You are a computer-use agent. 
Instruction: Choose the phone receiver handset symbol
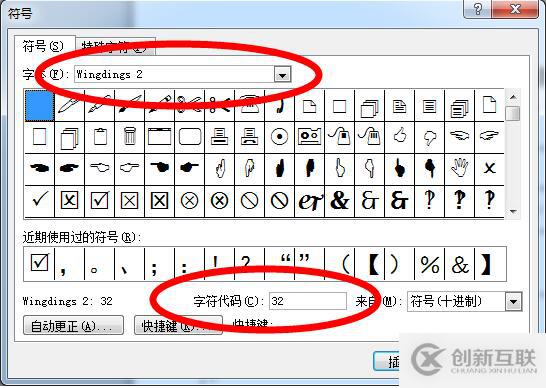pyautogui.click(x=279, y=106)
